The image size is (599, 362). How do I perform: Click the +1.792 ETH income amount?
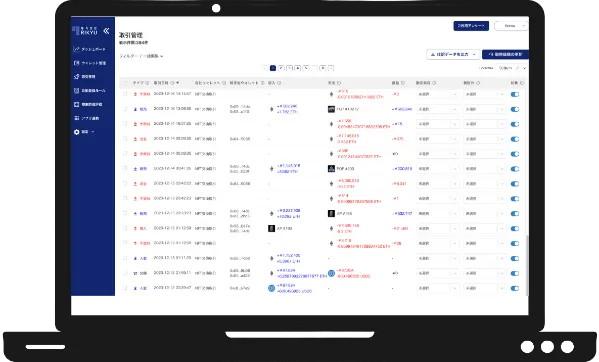coord(287,112)
